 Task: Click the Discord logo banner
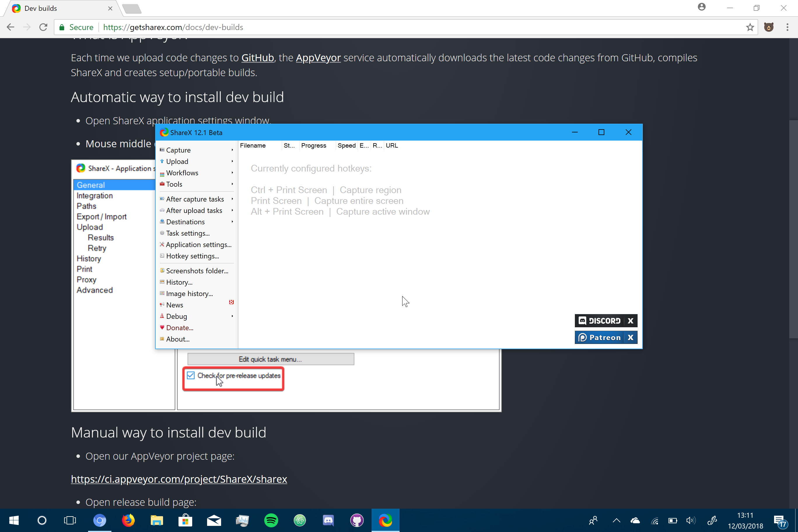tap(599, 321)
